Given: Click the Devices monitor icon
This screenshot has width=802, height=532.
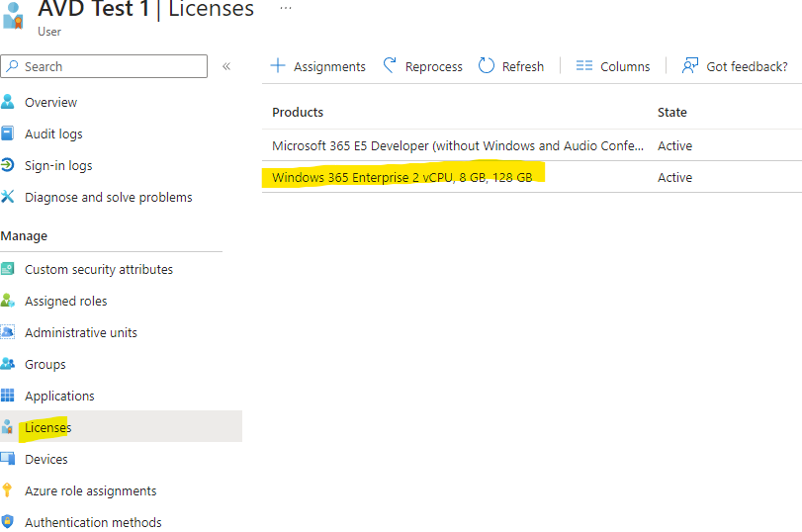Looking at the screenshot, I should [8, 459].
